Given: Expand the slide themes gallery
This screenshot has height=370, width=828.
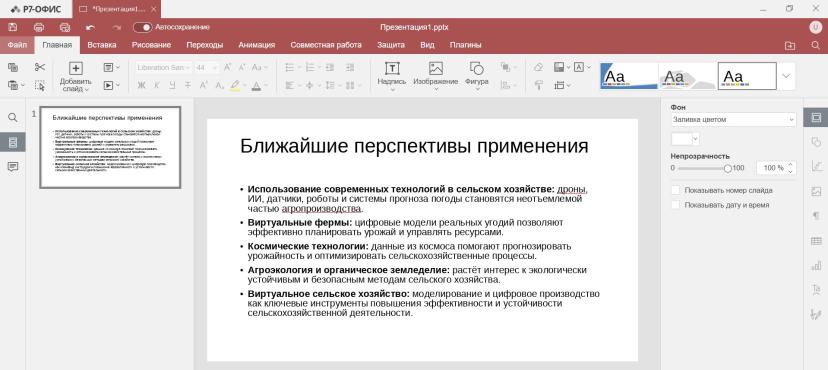Looking at the screenshot, I should (786, 76).
